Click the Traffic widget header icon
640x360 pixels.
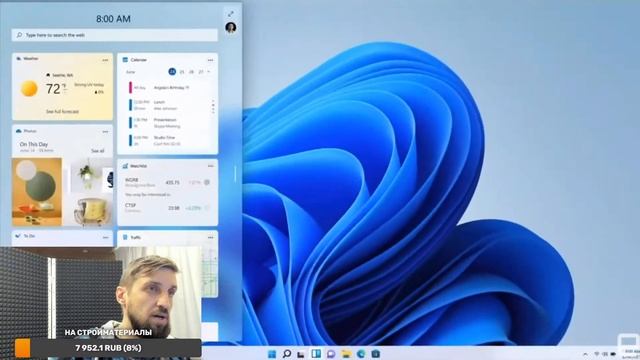click(125, 237)
